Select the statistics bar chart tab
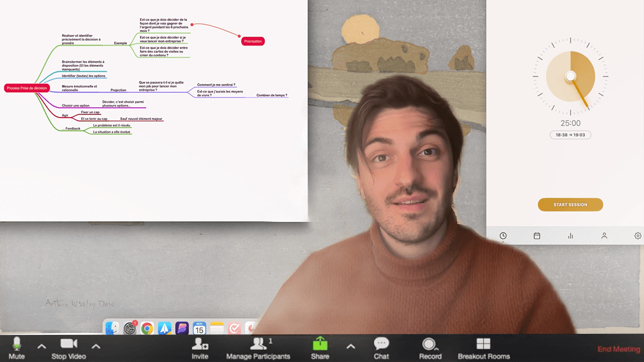The image size is (644, 362). pos(571,236)
